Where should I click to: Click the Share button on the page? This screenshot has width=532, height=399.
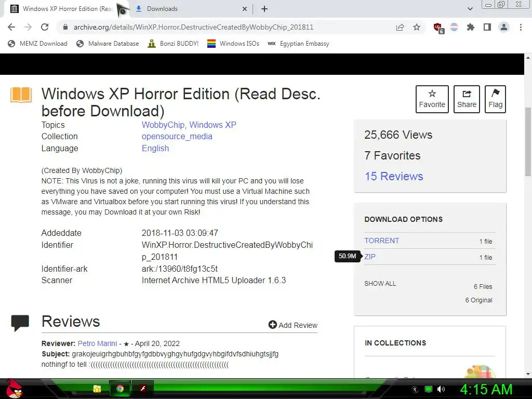pyautogui.click(x=467, y=99)
